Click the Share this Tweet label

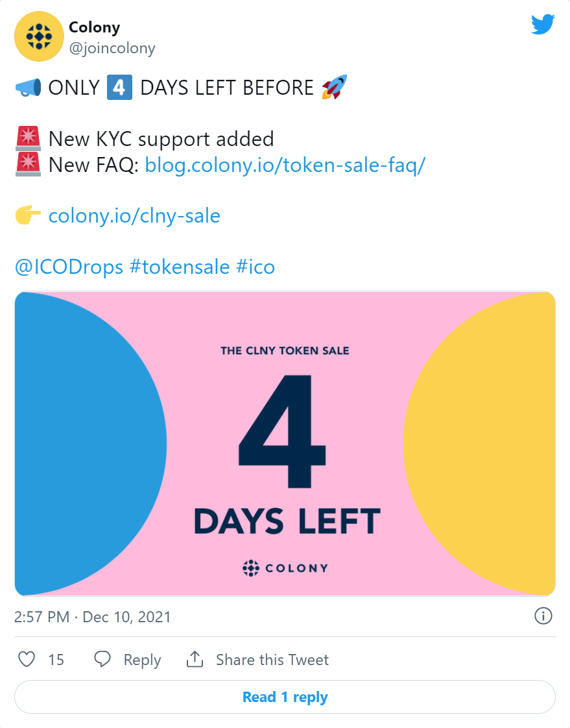click(272, 660)
